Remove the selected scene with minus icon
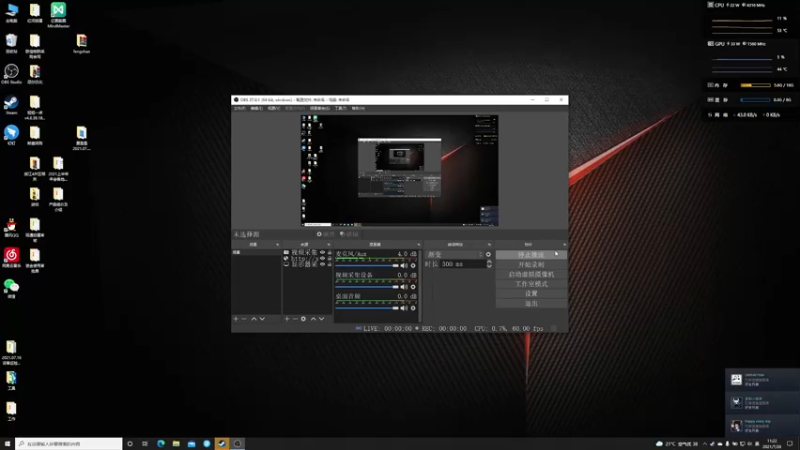Screen dimensions: 800x450 click(244, 319)
